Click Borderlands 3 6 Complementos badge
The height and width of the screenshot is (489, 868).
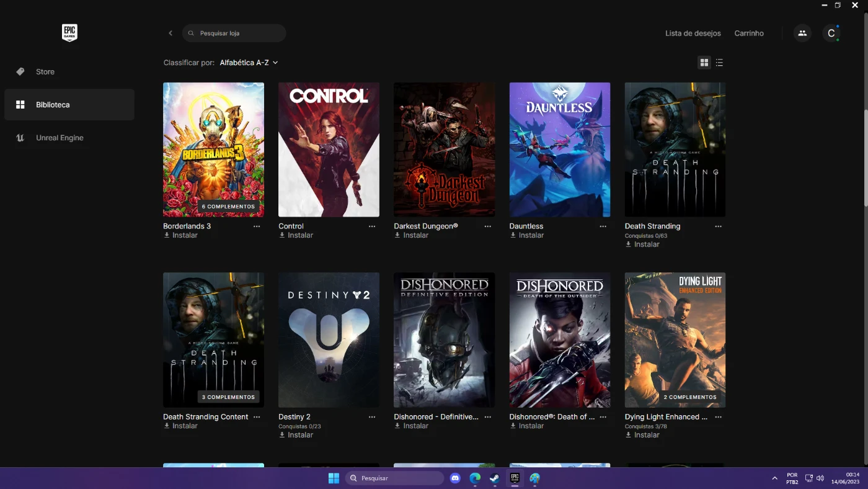228,206
